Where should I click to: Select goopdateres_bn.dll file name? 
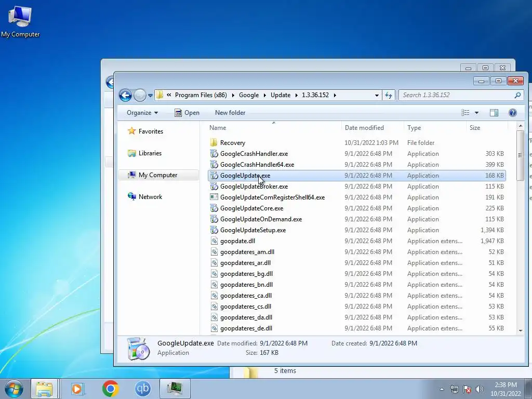pyautogui.click(x=246, y=284)
